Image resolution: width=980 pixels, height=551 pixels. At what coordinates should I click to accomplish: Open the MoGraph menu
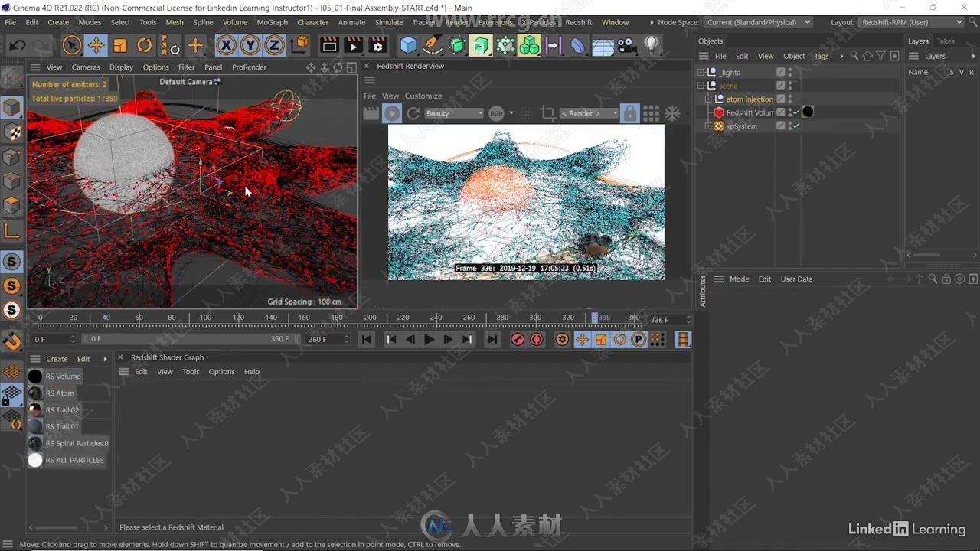coord(272,22)
